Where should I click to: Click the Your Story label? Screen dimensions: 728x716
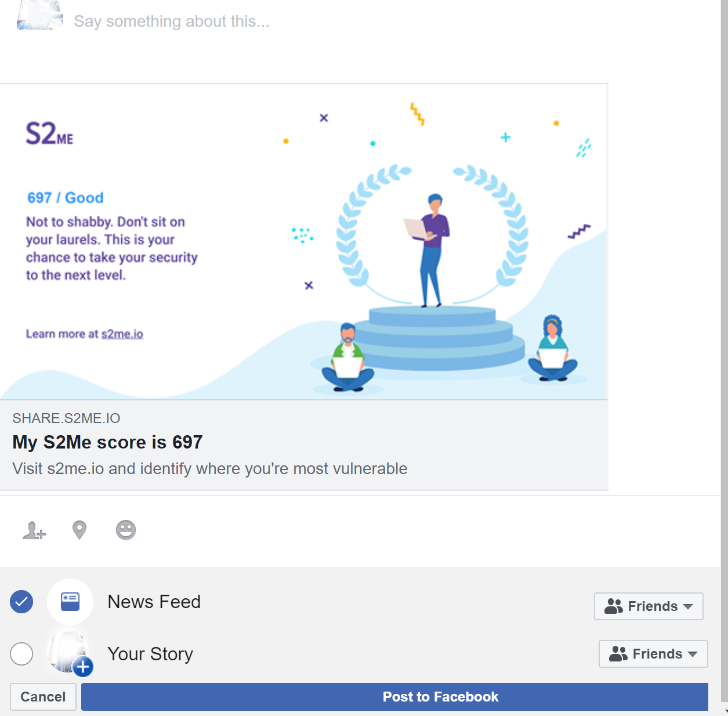pyautogui.click(x=150, y=654)
